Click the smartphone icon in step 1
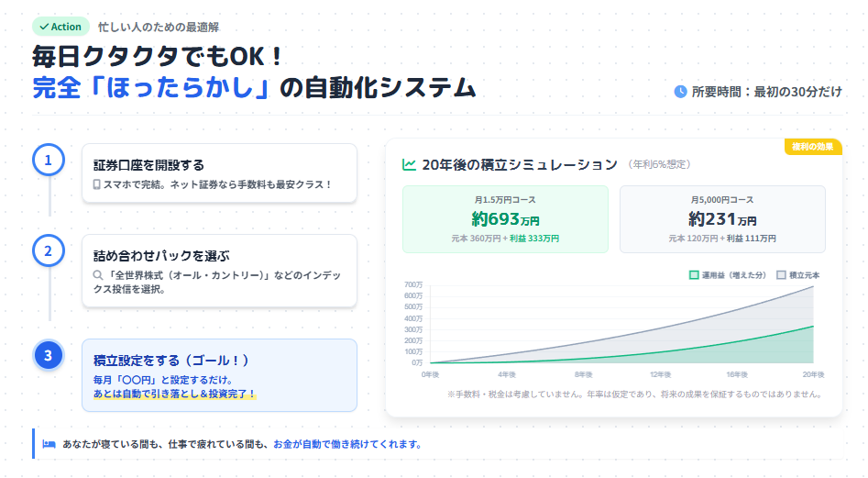The width and height of the screenshot is (868, 478). [96, 184]
